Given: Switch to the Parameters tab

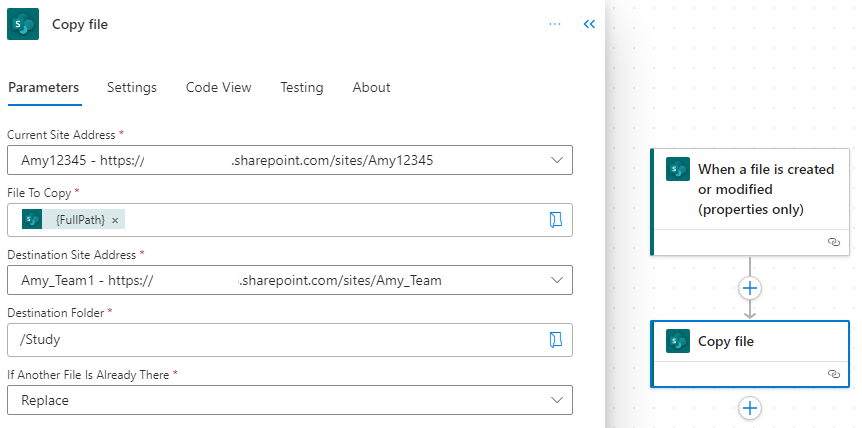Looking at the screenshot, I should coord(44,87).
